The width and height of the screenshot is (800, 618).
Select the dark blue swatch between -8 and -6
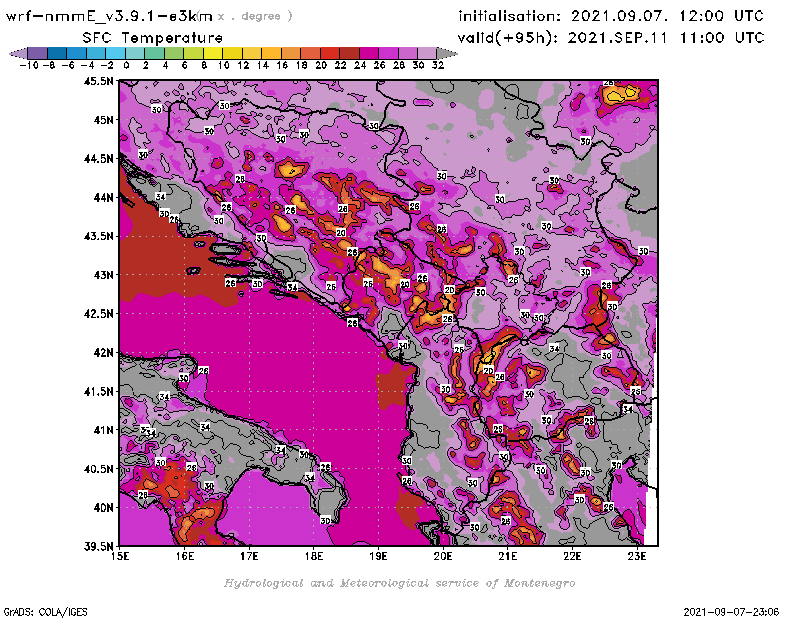pyautogui.click(x=56, y=53)
